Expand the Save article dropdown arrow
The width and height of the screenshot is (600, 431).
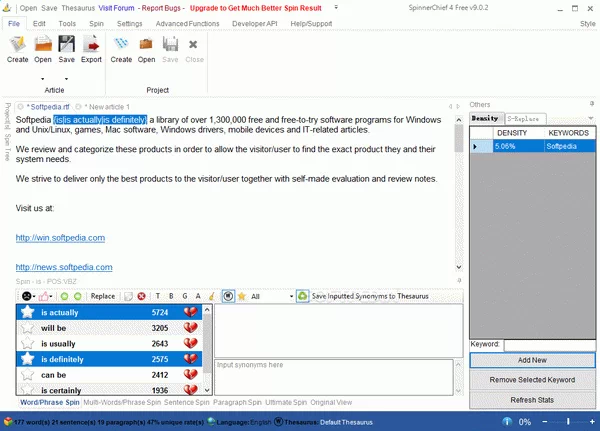(x=67, y=77)
